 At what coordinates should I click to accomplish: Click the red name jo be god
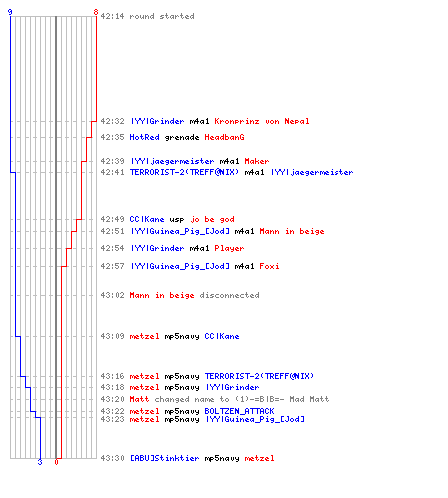pos(212,219)
